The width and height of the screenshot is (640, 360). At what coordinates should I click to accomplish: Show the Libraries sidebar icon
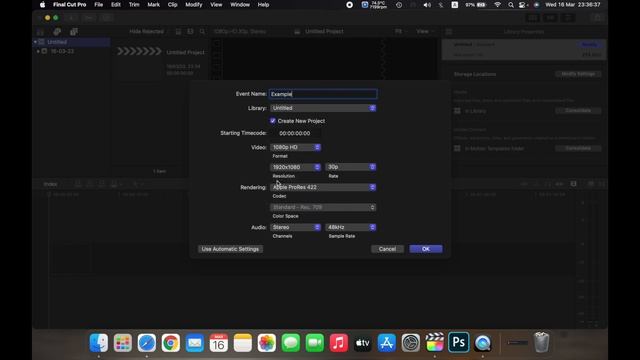[x=40, y=31]
